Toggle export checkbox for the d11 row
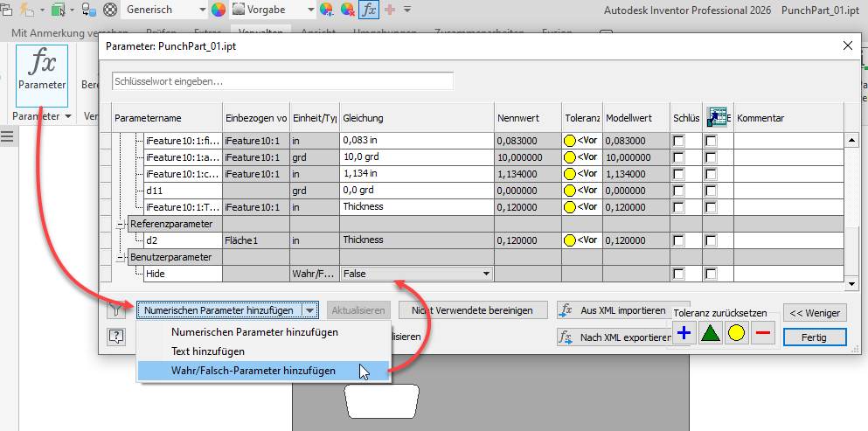Image resolution: width=868 pixels, height=431 pixels. pyautogui.click(x=712, y=191)
